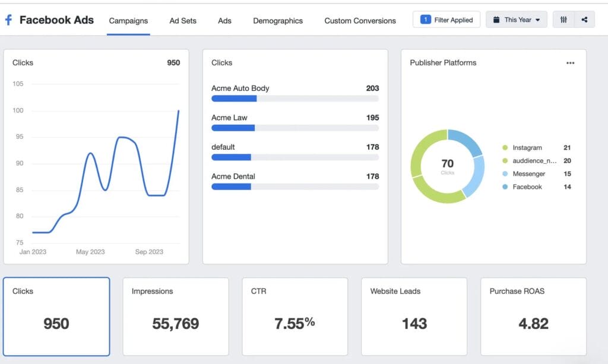This screenshot has width=608, height=364.
Task: Click the Jan 2023 axis label
Action: coord(33,252)
